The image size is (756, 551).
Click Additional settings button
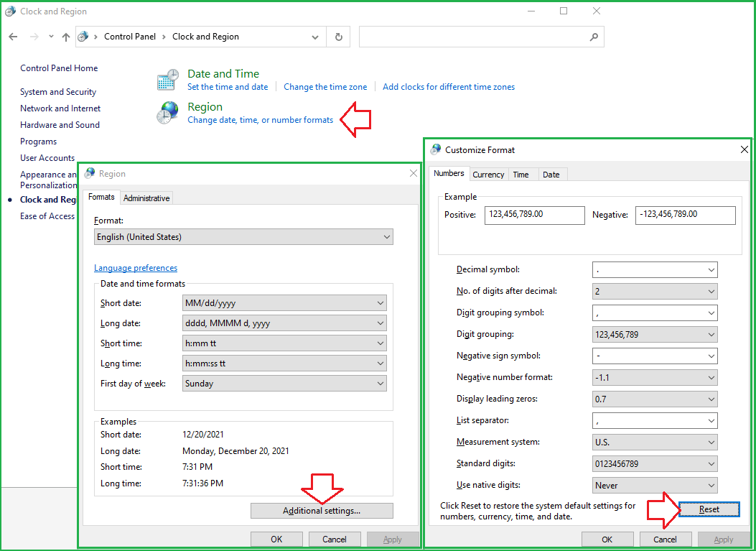coord(322,511)
